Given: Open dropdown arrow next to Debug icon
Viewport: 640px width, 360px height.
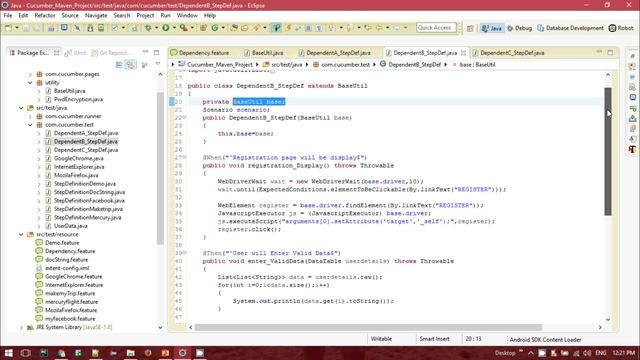Looking at the screenshot, I should (157, 28).
